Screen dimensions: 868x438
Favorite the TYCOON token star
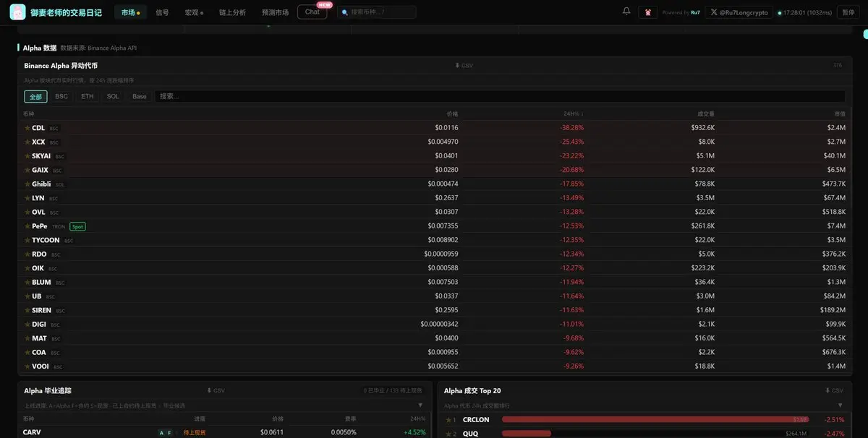27,240
